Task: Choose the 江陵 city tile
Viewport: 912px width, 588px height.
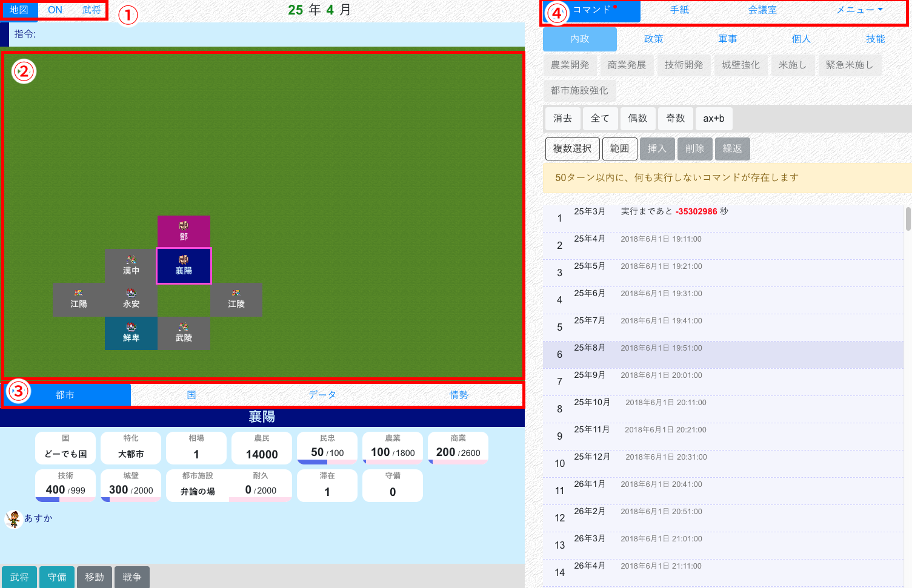Action: tap(236, 300)
